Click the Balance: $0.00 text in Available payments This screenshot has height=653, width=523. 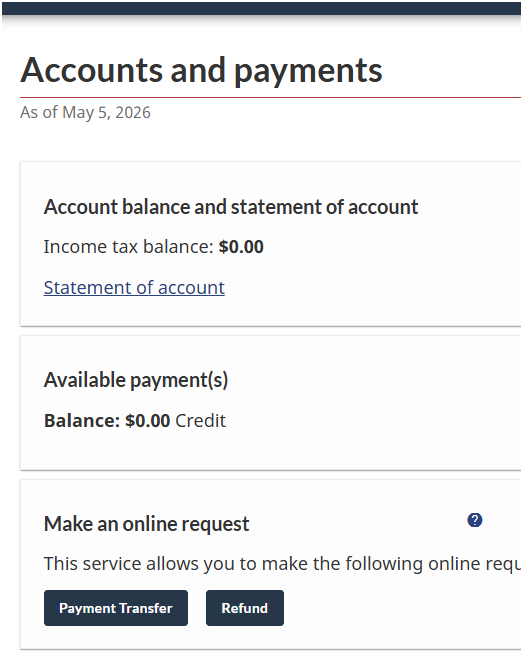(107, 421)
